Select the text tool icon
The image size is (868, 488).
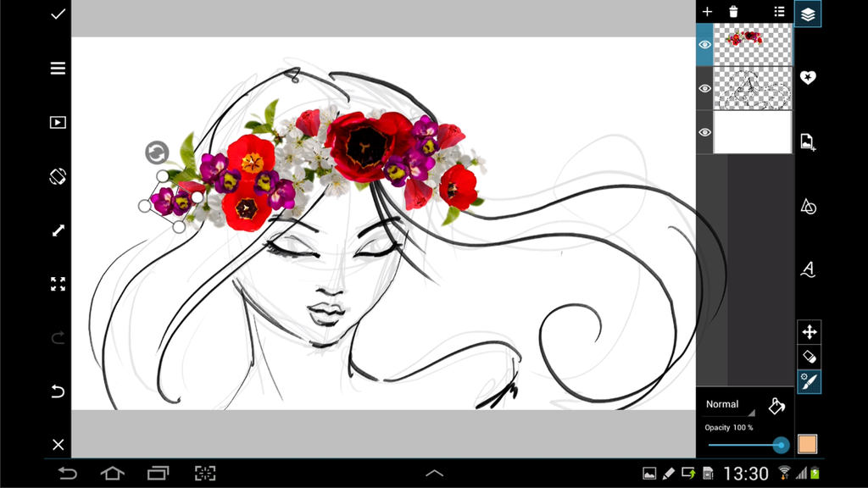point(808,269)
